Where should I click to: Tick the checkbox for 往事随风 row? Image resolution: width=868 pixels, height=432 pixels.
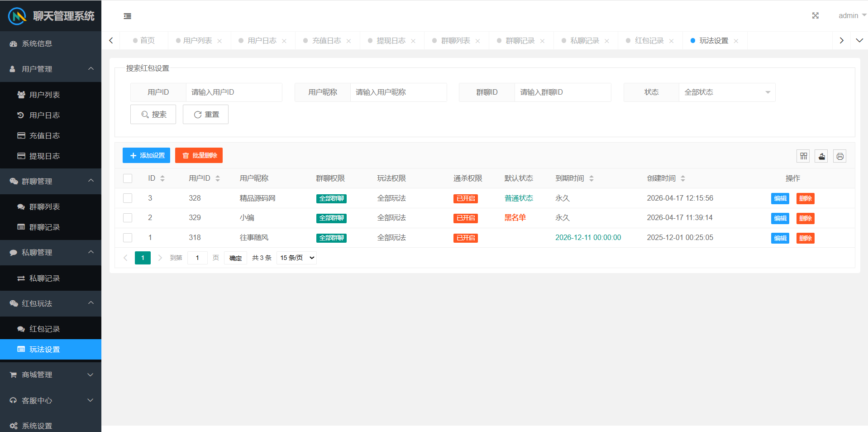[128, 238]
